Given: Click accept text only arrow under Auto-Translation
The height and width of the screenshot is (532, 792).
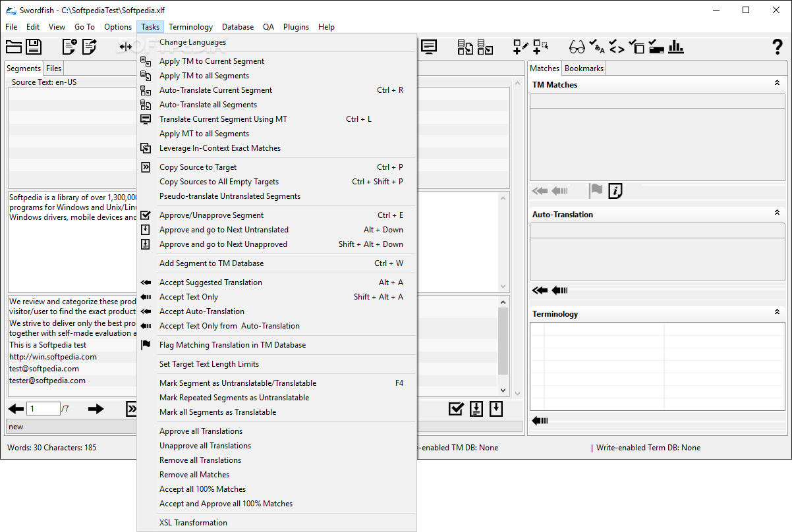Looking at the screenshot, I should pyautogui.click(x=559, y=290).
